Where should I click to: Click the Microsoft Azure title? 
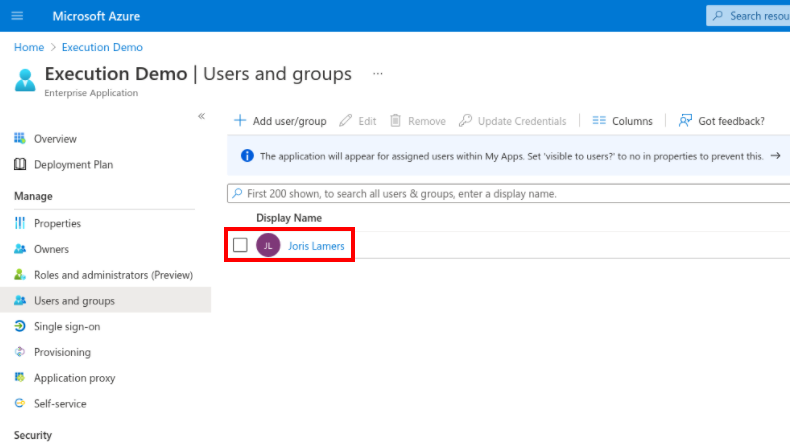click(x=96, y=16)
